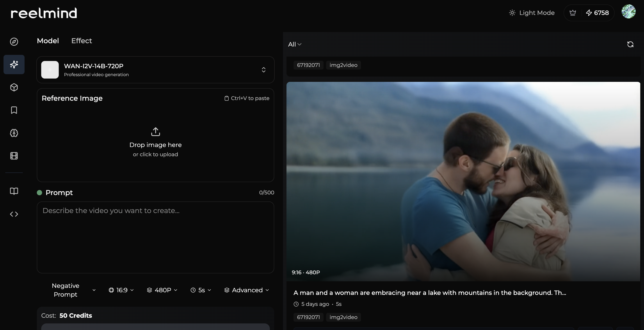
Task: Open the 5s duration dropdown
Action: click(x=201, y=290)
